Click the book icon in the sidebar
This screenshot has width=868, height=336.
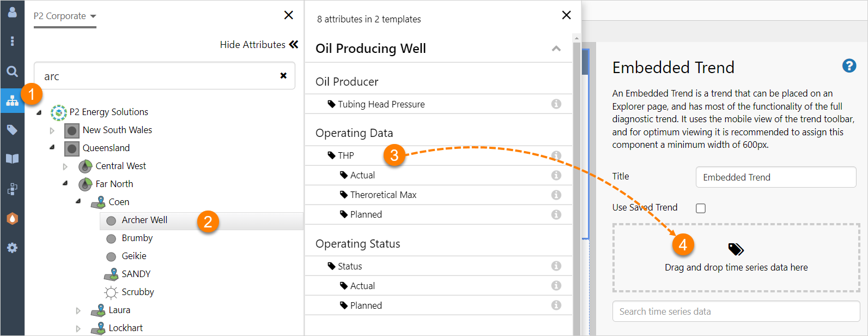[x=12, y=159]
